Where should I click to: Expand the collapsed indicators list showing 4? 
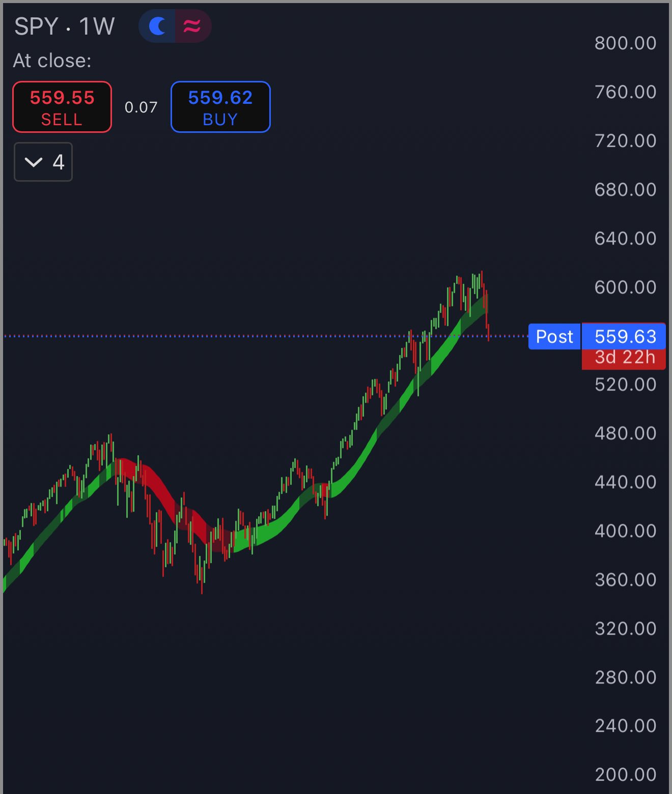[x=43, y=162]
